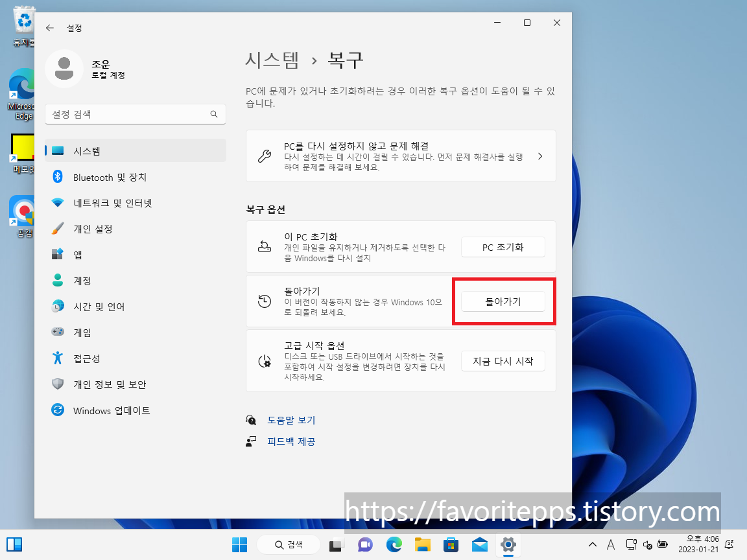The height and width of the screenshot is (560, 747).
Task: Click the 계정 person icon
Action: point(58,281)
